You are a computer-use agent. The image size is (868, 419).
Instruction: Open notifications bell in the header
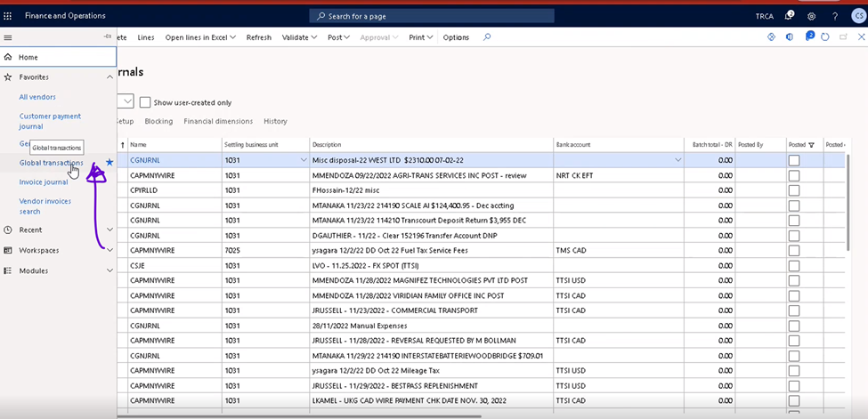pos(790,15)
